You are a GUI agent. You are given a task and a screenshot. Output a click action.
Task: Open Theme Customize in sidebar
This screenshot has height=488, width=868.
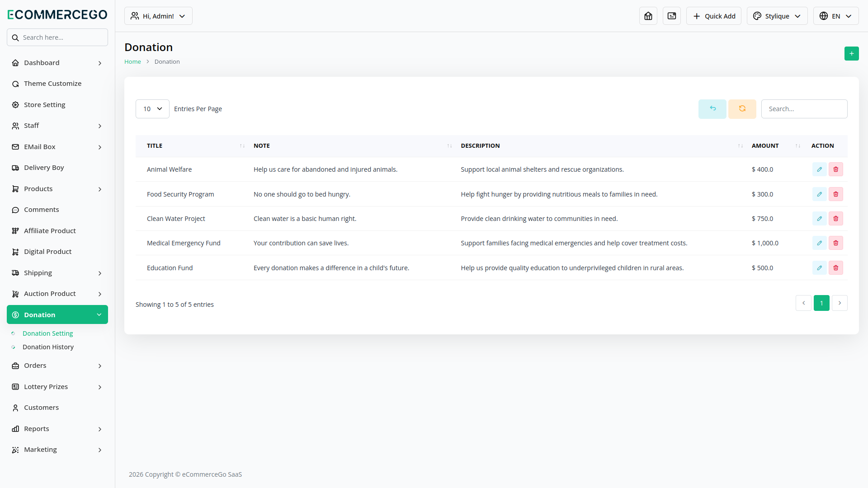pyautogui.click(x=57, y=84)
